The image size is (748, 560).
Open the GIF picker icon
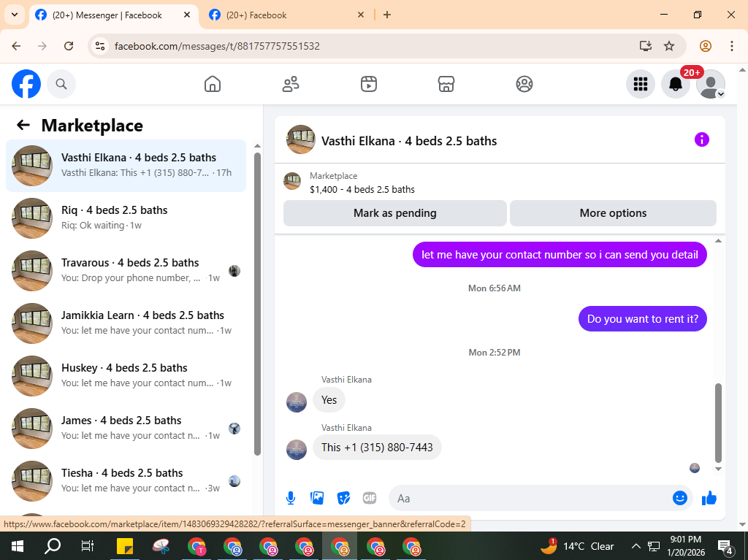(x=370, y=499)
